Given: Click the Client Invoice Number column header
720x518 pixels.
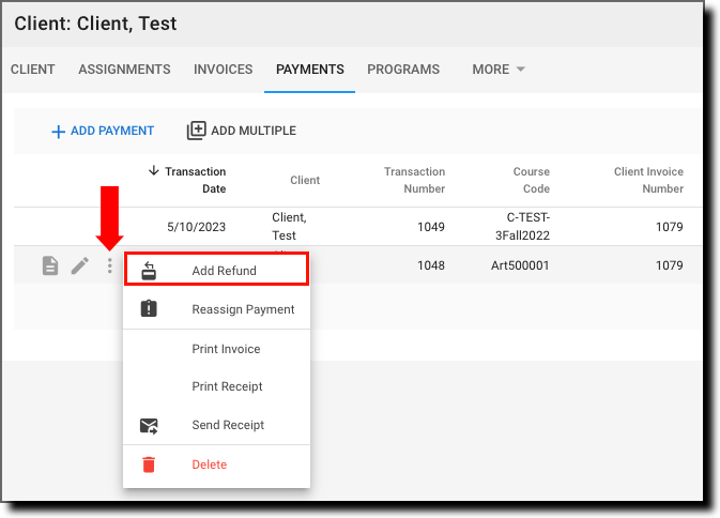Looking at the screenshot, I should (x=648, y=180).
